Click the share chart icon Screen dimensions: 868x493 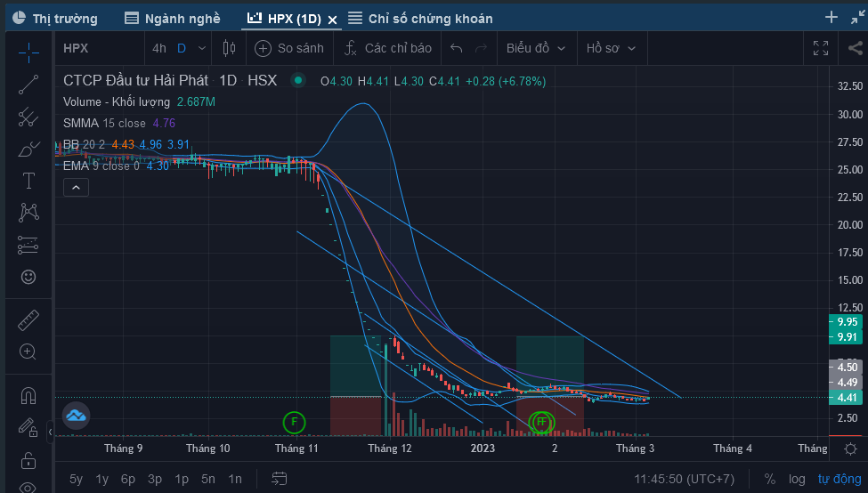[855, 48]
